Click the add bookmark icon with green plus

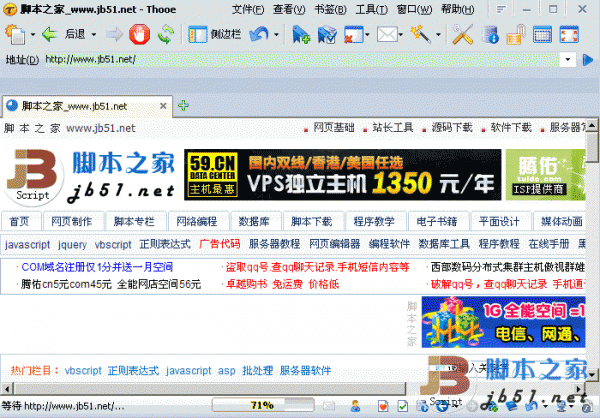tap(301, 34)
